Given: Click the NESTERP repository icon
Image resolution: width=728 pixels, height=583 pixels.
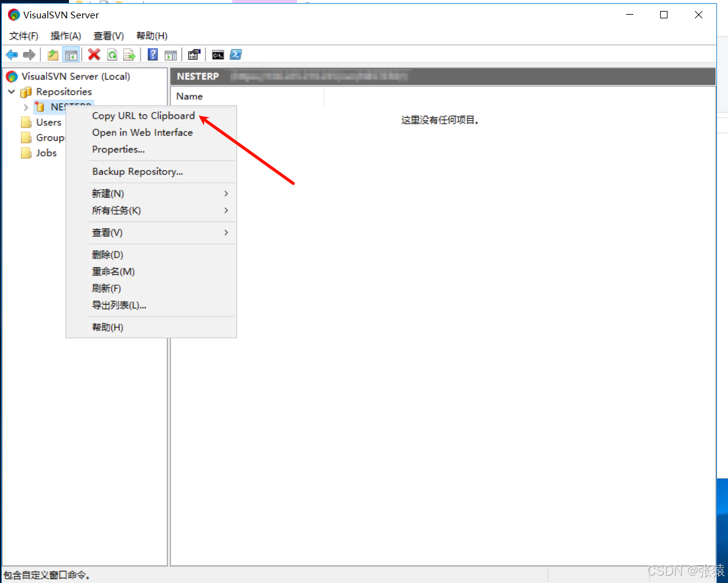Looking at the screenshot, I should (x=40, y=107).
